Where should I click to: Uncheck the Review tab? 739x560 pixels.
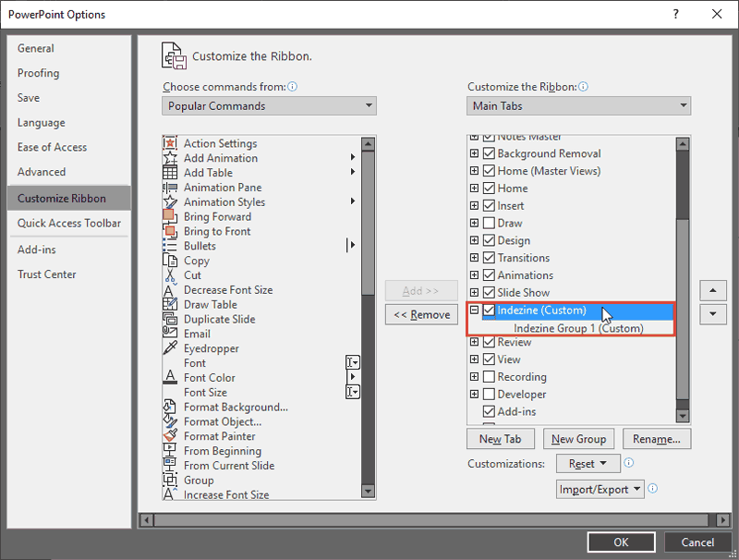(489, 342)
